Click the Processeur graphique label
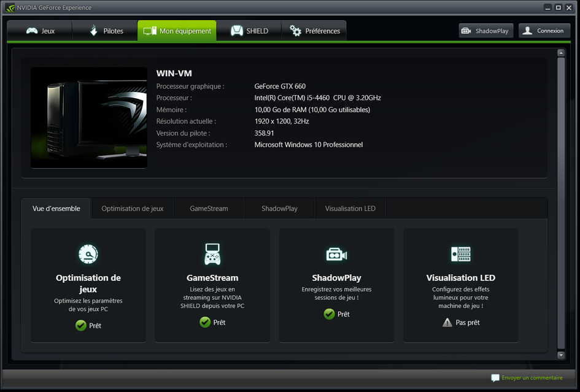Image resolution: width=580 pixels, height=392 pixels. click(x=190, y=86)
